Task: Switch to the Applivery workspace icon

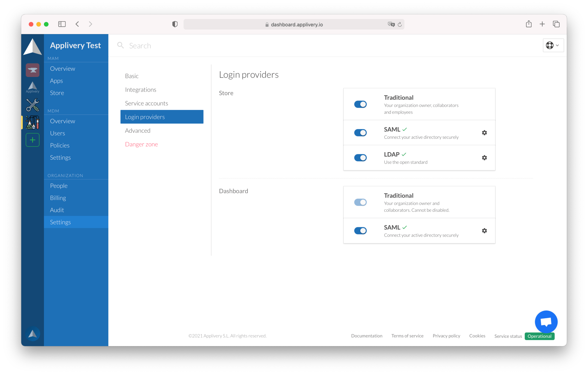Action: pyautogui.click(x=32, y=87)
